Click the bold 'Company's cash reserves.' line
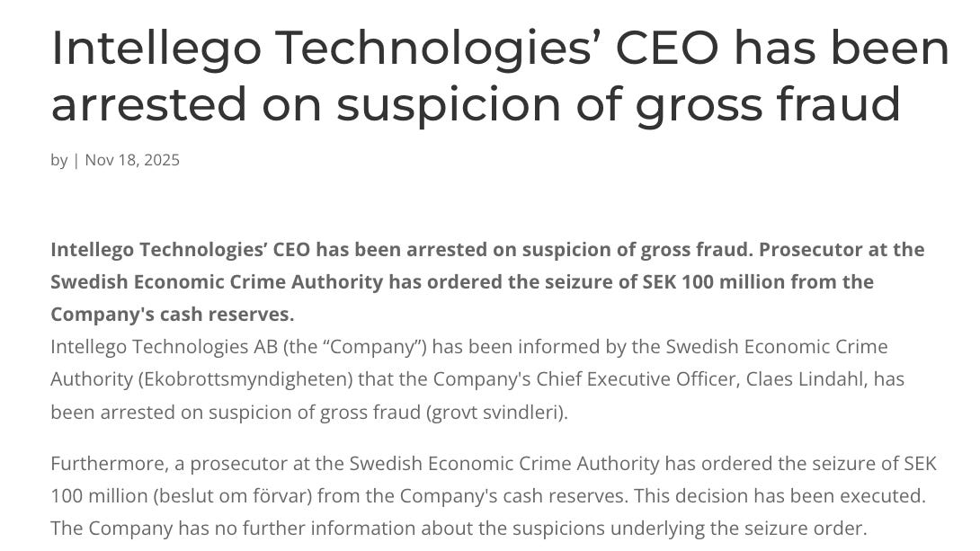The image size is (980, 551). 173,315
